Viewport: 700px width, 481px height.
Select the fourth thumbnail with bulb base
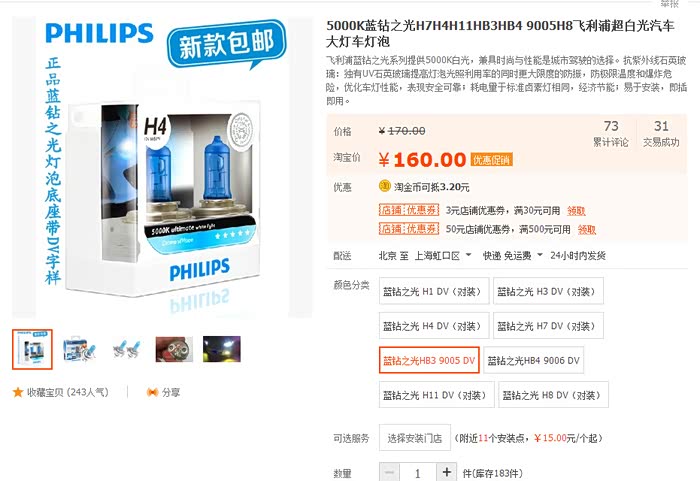174,349
